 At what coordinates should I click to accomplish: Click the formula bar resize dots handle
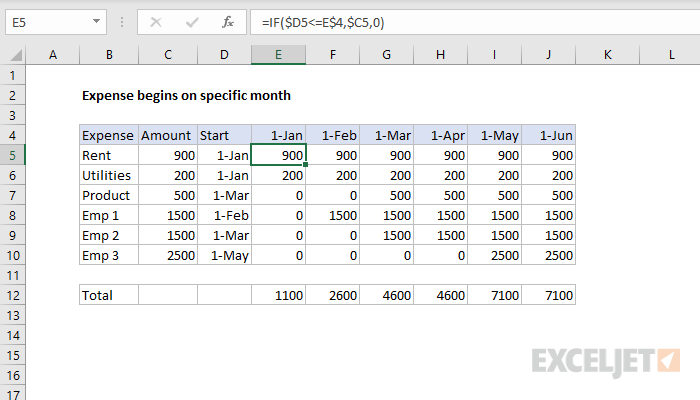122,22
